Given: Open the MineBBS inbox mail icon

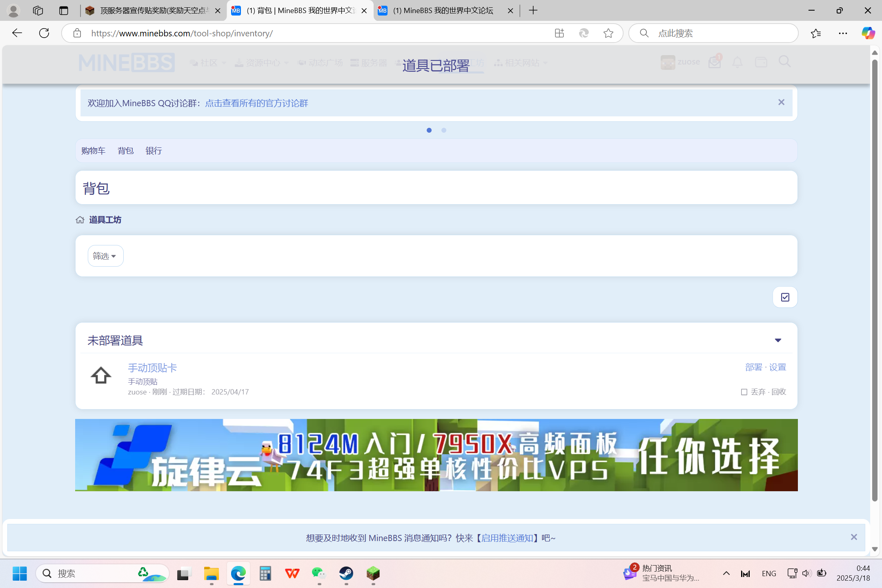Looking at the screenshot, I should (x=715, y=62).
